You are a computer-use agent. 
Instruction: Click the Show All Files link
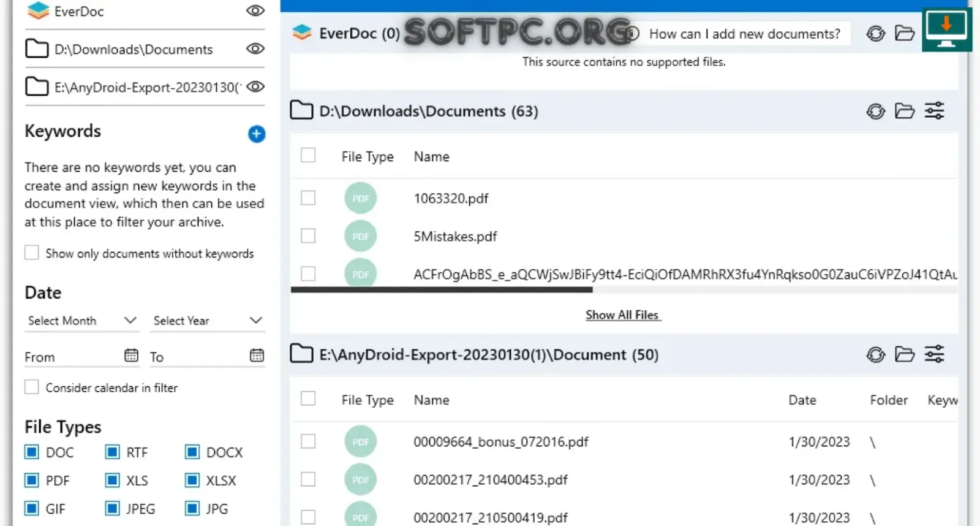[622, 315]
